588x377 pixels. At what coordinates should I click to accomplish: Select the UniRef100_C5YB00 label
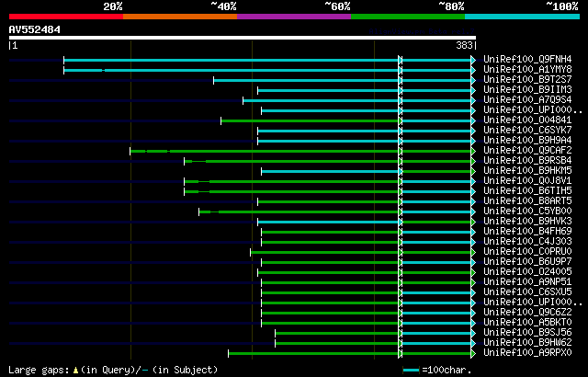[527, 211]
